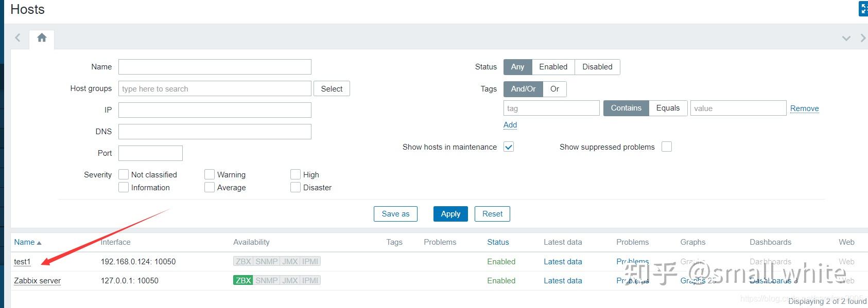Click the tag value input field
Viewport: 868px width, 308px height.
coord(738,108)
